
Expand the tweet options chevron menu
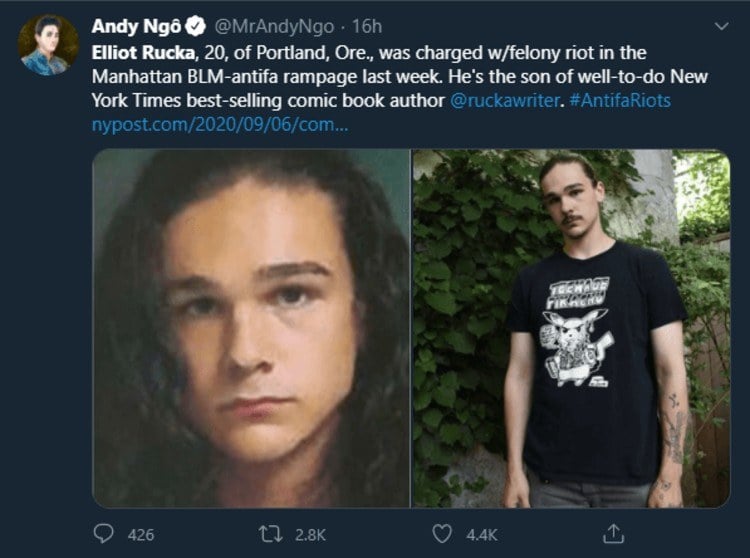coord(721,26)
